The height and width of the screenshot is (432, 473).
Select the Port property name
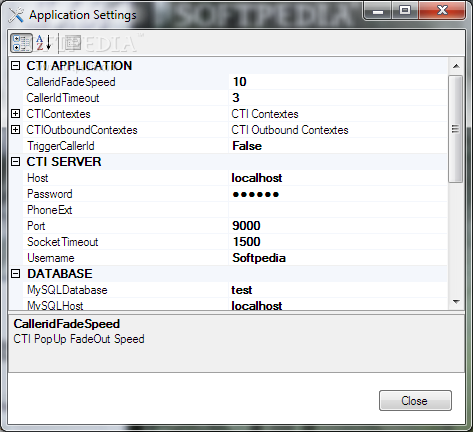pyautogui.click(x=36, y=226)
